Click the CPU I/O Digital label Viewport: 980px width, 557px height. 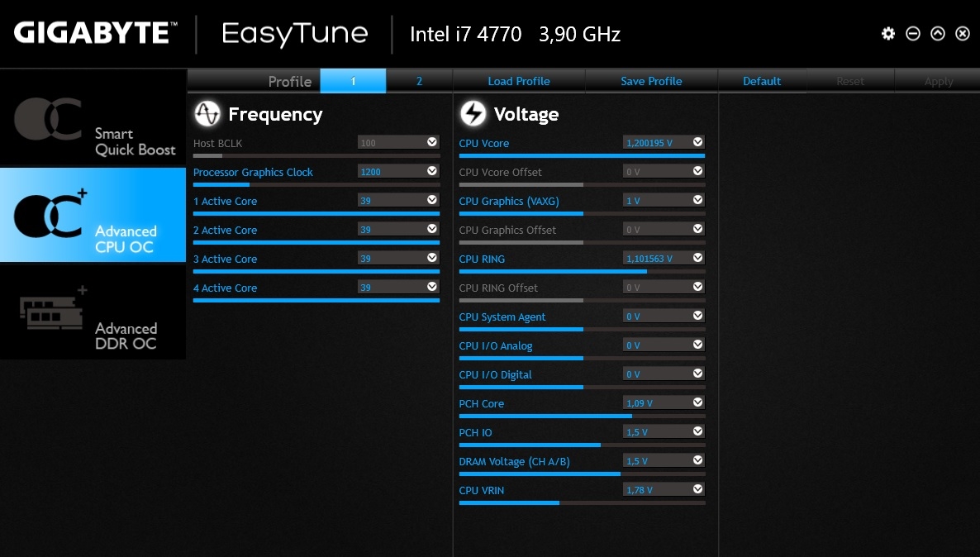point(495,374)
